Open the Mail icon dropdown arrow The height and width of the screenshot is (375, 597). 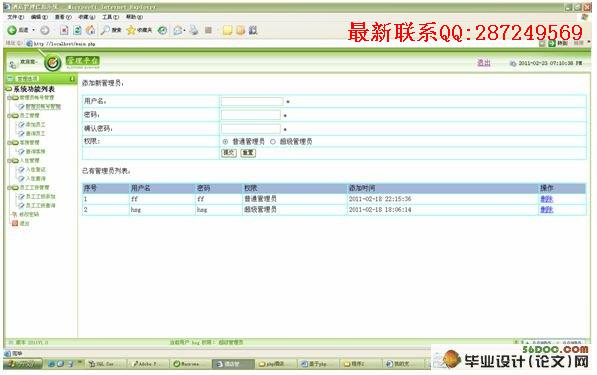(185, 30)
